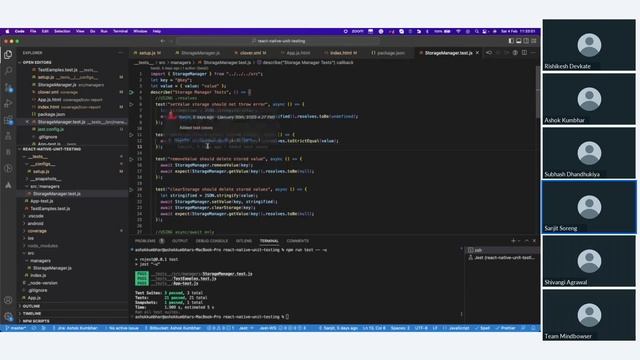The width and height of the screenshot is (640, 360).
Task: Open the Selection menu
Action: click(x=62, y=31)
